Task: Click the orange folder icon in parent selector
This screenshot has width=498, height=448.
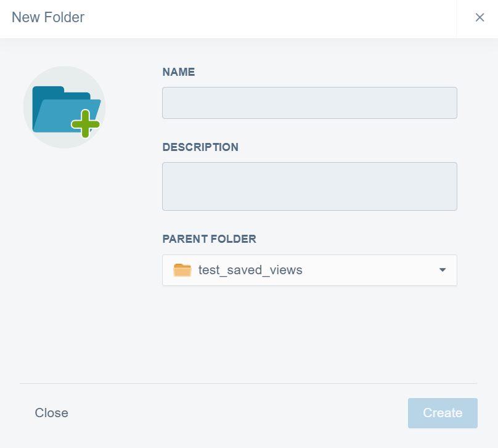Action: 182,270
